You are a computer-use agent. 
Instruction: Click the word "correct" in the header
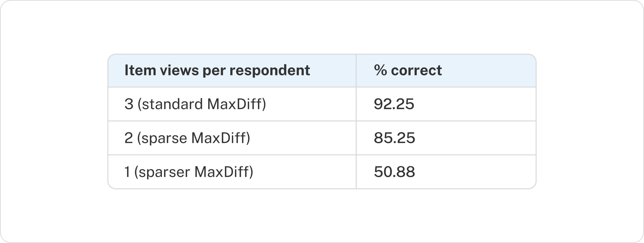(416, 70)
